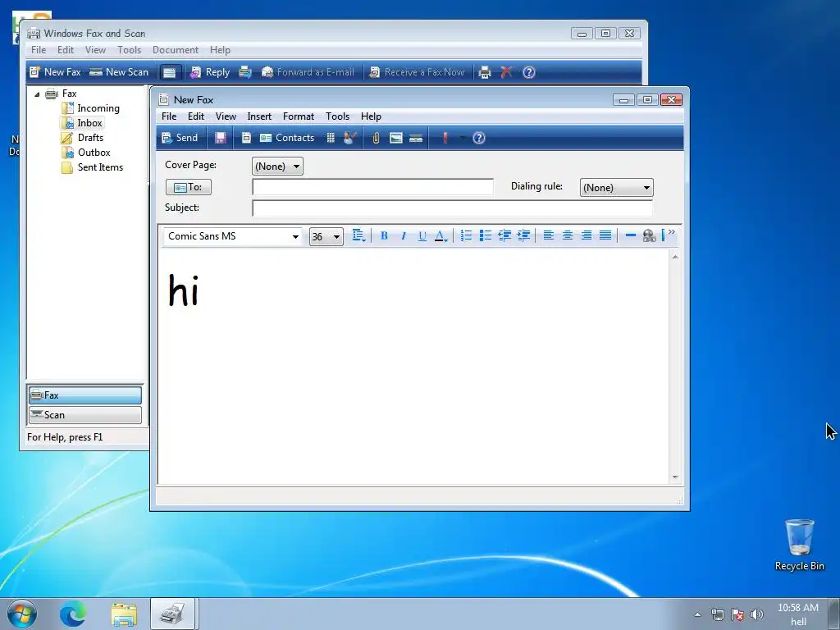The image size is (840, 630).
Task: Align text right
Action: coord(587,235)
